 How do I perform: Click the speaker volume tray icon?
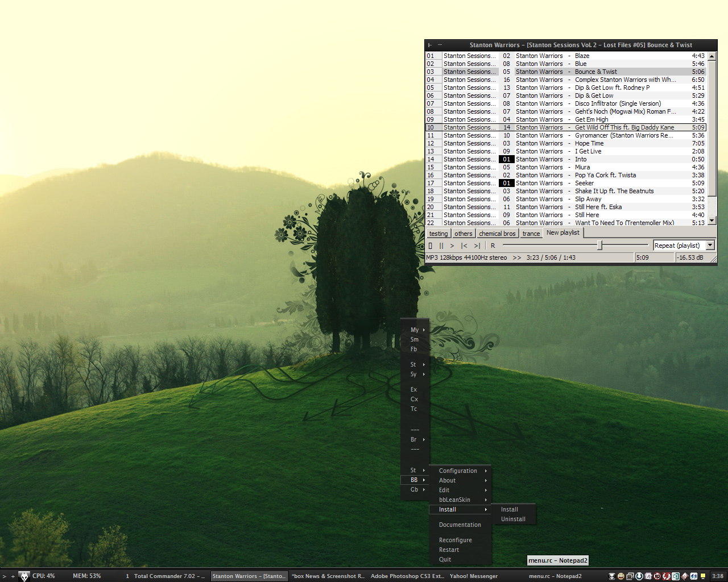(694, 576)
